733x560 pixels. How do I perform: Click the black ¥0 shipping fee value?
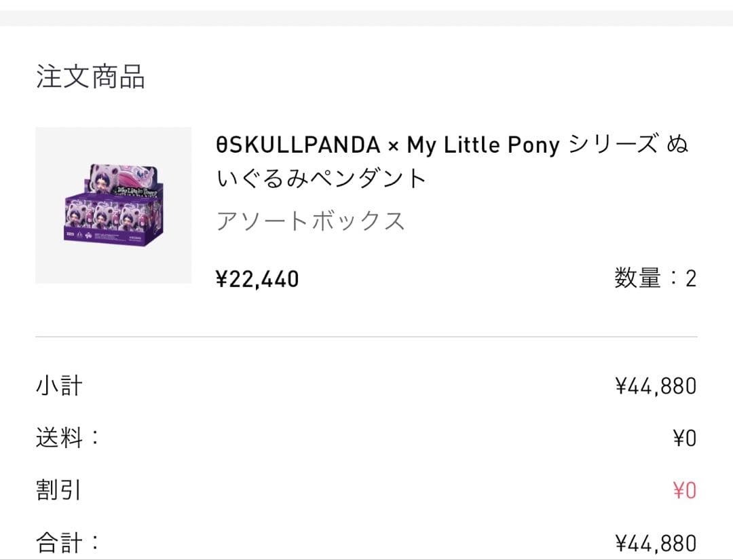point(684,438)
